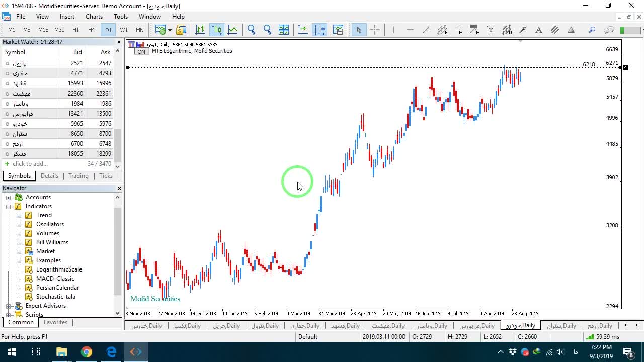This screenshot has width=644, height=362.
Task: Expand the Trend indicators folder
Action: (x=19, y=215)
